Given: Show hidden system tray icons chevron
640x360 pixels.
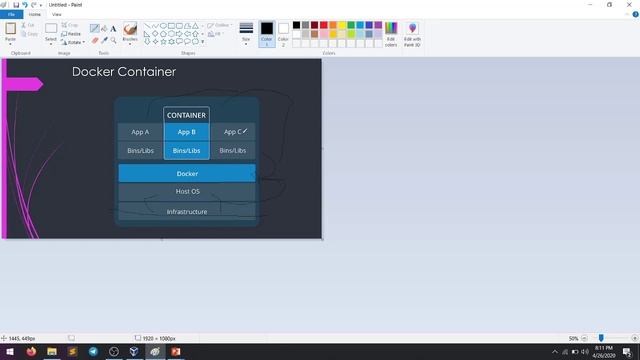Looking at the screenshot, I should click(x=555, y=351).
